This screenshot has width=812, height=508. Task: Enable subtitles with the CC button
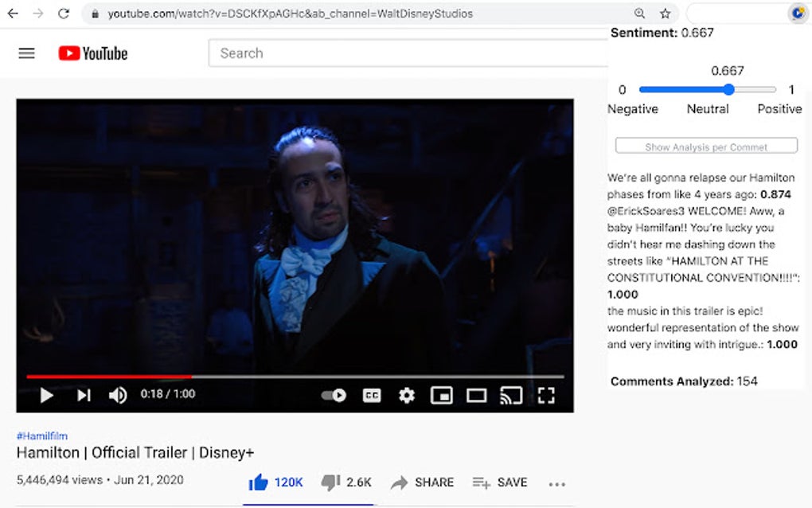372,395
